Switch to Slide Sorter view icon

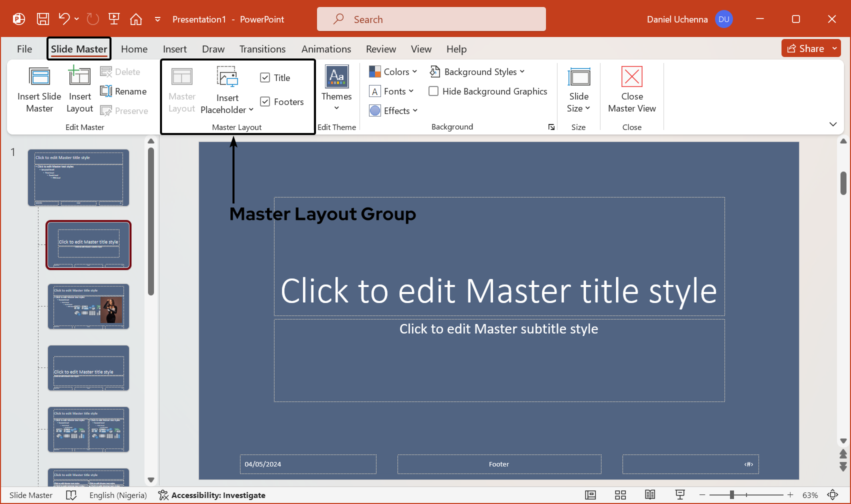tap(620, 495)
